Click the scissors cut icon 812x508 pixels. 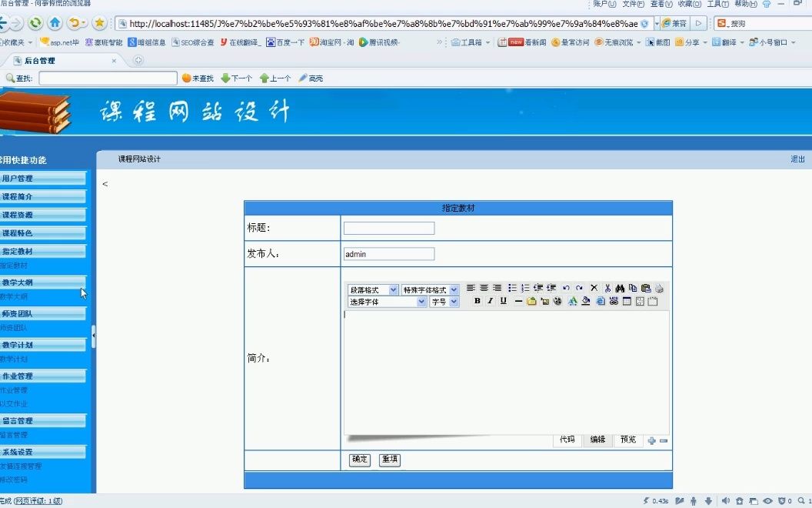coord(607,288)
